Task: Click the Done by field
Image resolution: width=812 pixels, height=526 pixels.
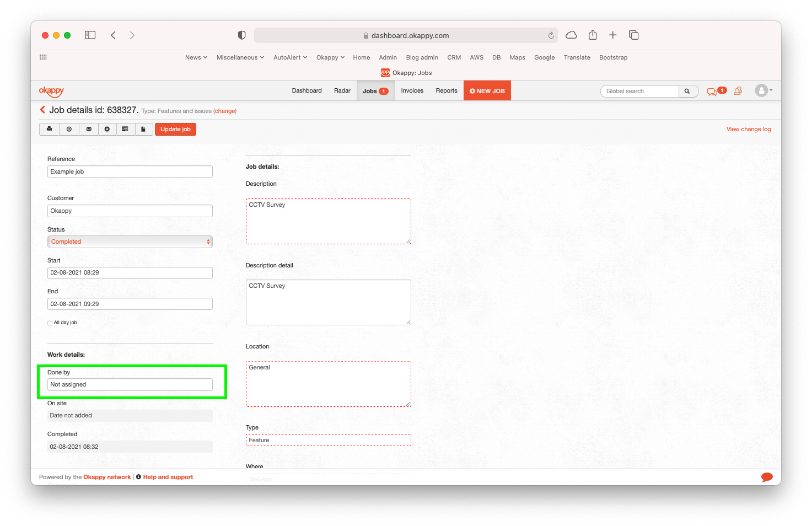Action: [130, 384]
